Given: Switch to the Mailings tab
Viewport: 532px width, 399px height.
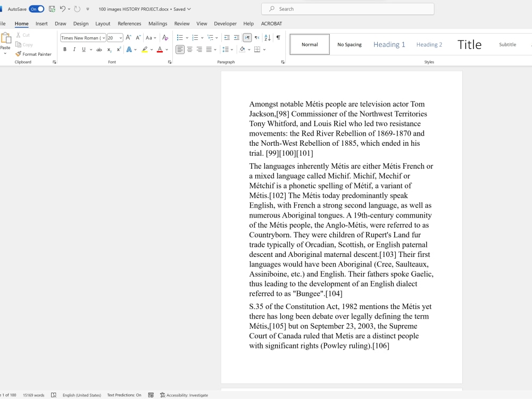Looking at the screenshot, I should [158, 24].
